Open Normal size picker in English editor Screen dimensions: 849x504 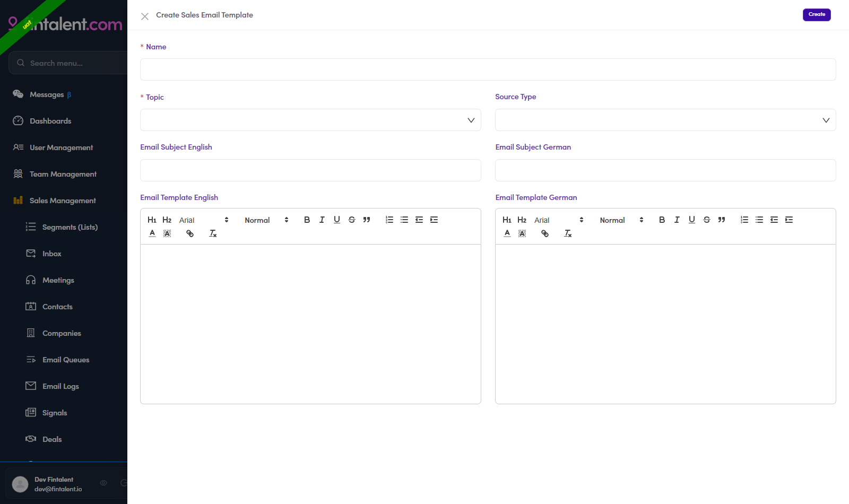[x=266, y=220]
